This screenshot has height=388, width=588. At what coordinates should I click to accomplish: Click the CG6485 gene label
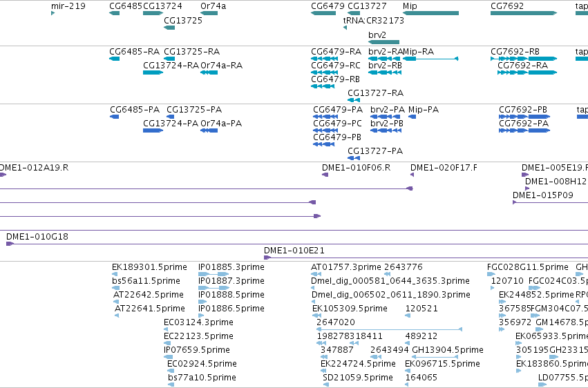[x=126, y=6]
